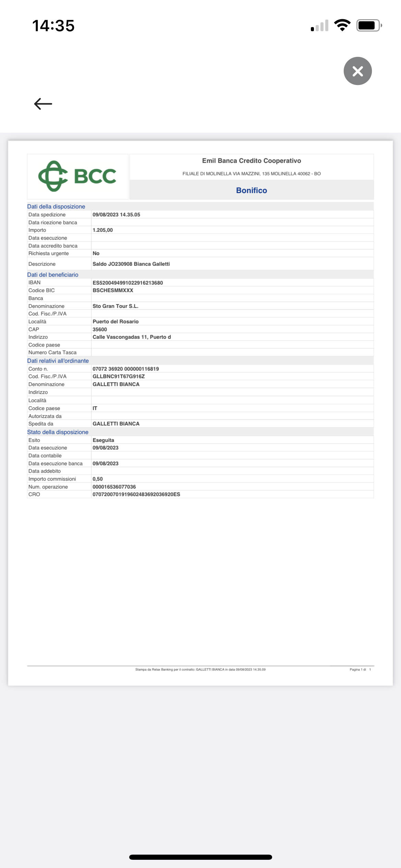Tap the back arrow icon
The height and width of the screenshot is (868, 401).
43,104
